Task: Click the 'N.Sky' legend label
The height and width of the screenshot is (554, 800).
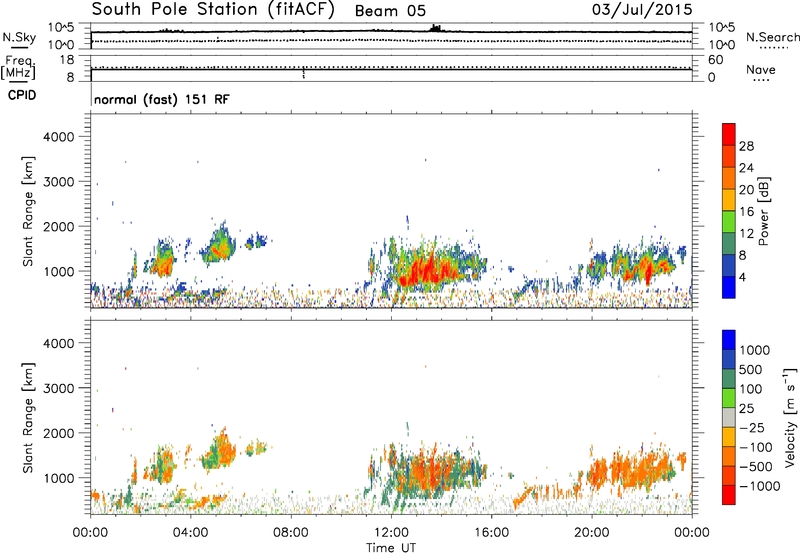Action: click(x=19, y=37)
